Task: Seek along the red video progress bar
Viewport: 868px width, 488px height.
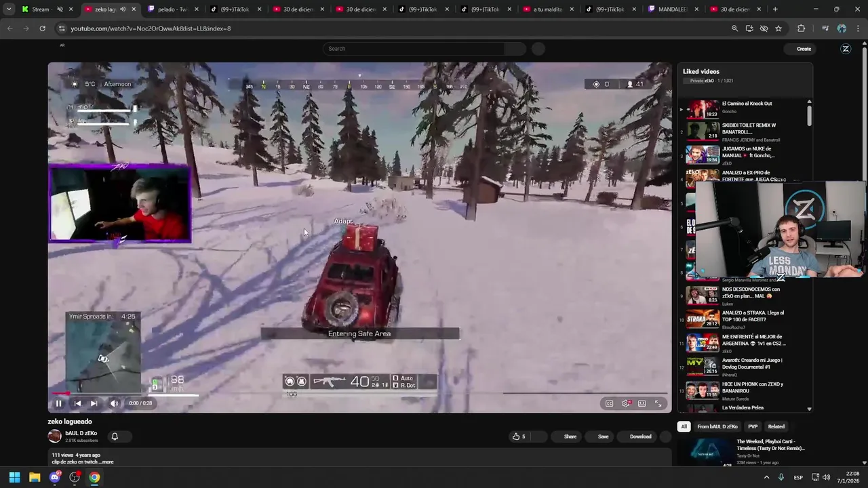Action: 359,393
